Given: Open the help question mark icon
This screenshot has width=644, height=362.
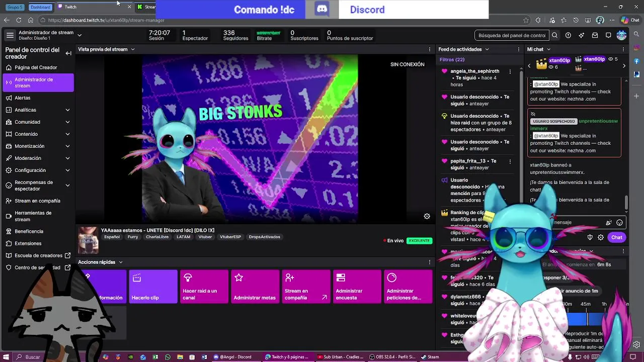Looking at the screenshot, I should click(568, 35).
